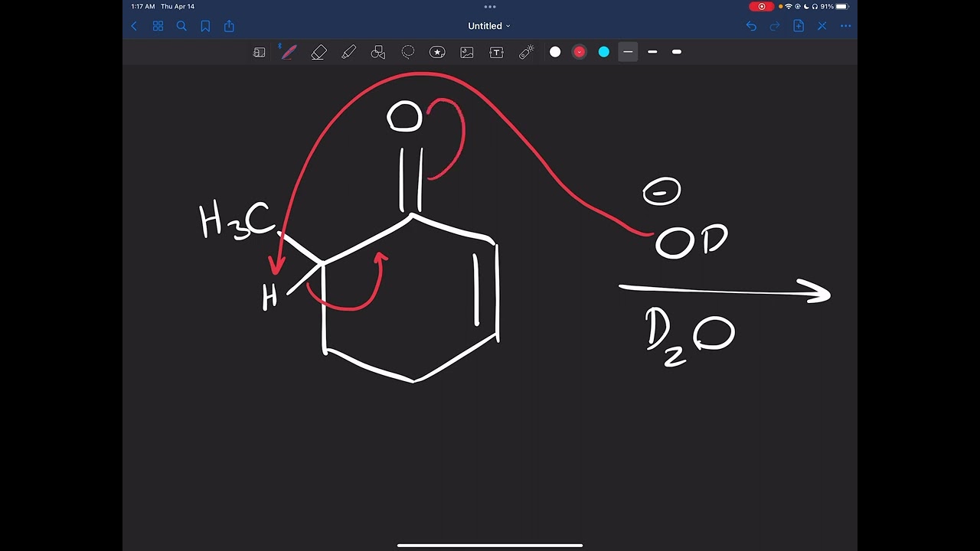Choose the red pen color

point(580,52)
